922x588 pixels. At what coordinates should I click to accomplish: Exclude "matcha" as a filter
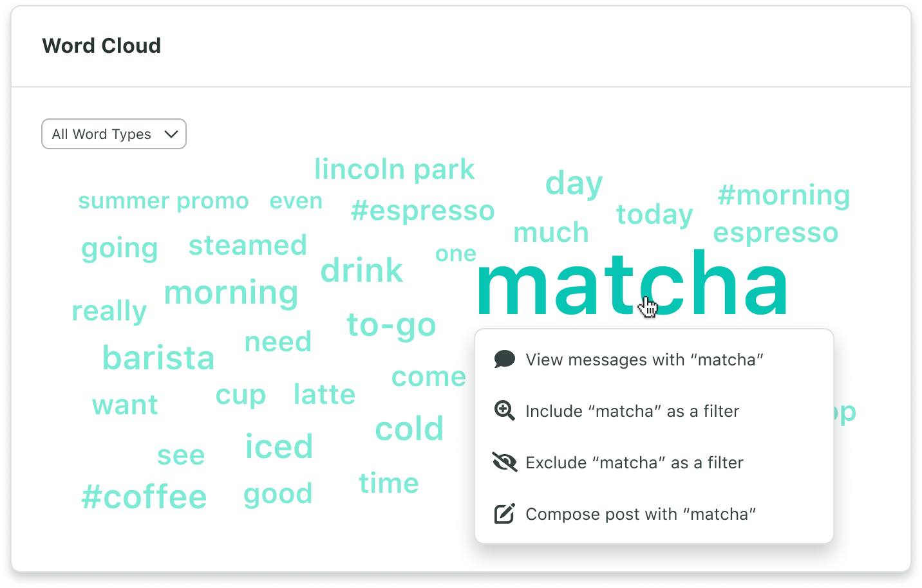tap(634, 462)
